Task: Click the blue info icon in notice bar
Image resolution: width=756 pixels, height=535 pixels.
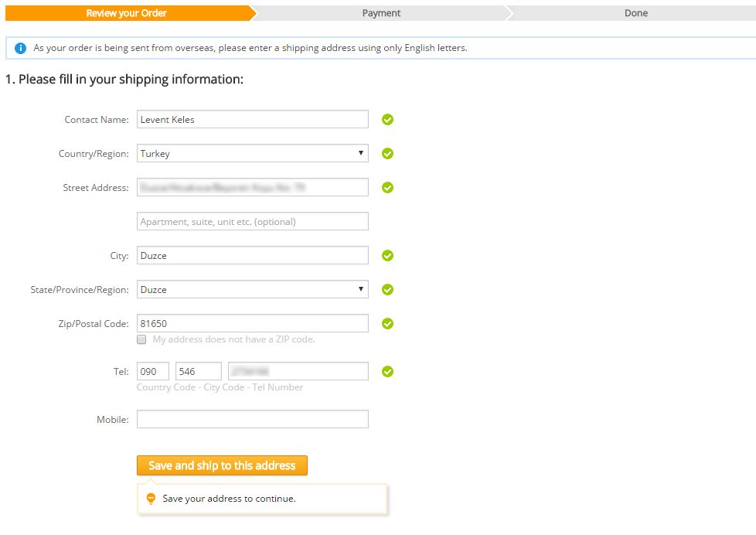Action: (20, 48)
